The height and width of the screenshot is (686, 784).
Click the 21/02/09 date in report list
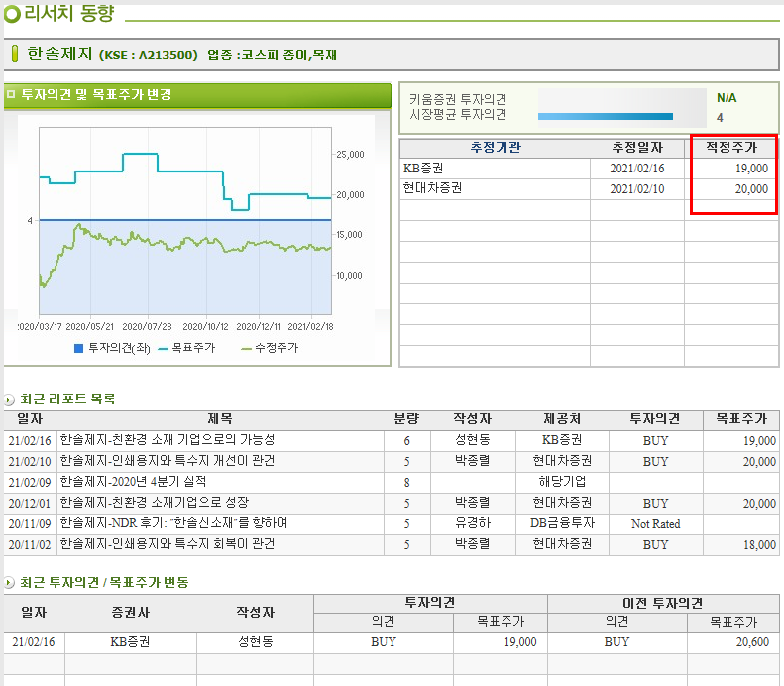(30, 483)
